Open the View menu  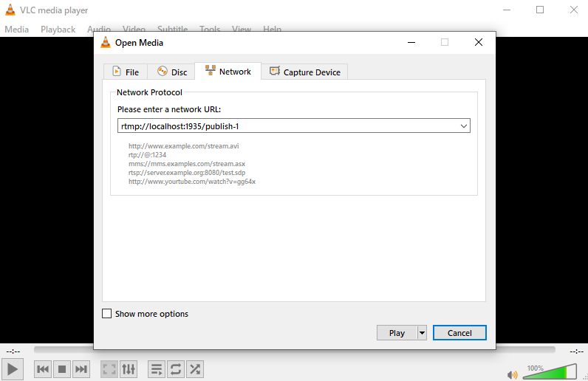pyautogui.click(x=242, y=29)
